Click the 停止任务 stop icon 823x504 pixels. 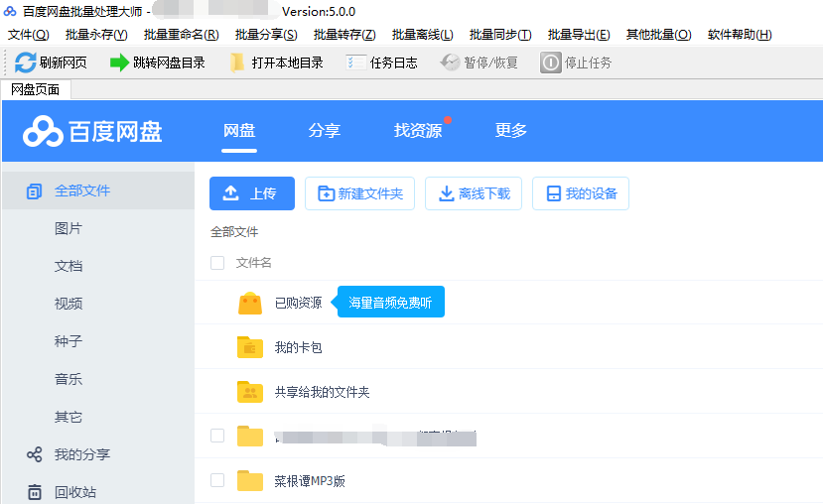tap(551, 63)
